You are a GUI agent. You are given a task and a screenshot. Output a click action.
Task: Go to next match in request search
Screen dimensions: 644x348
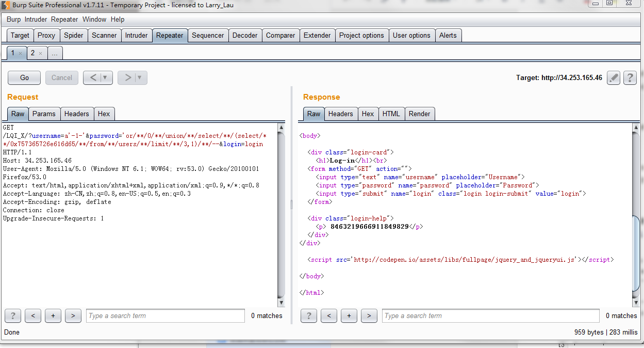coord(73,315)
